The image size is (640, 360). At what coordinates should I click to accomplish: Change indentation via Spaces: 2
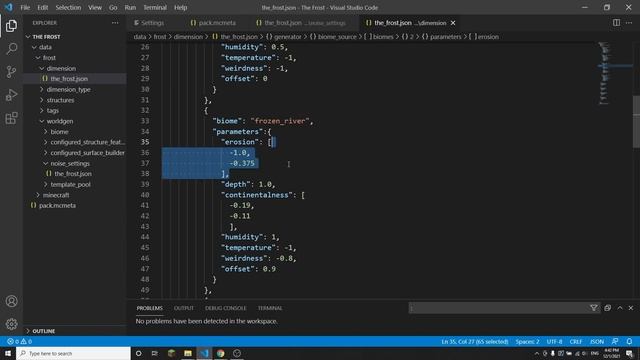(x=527, y=341)
